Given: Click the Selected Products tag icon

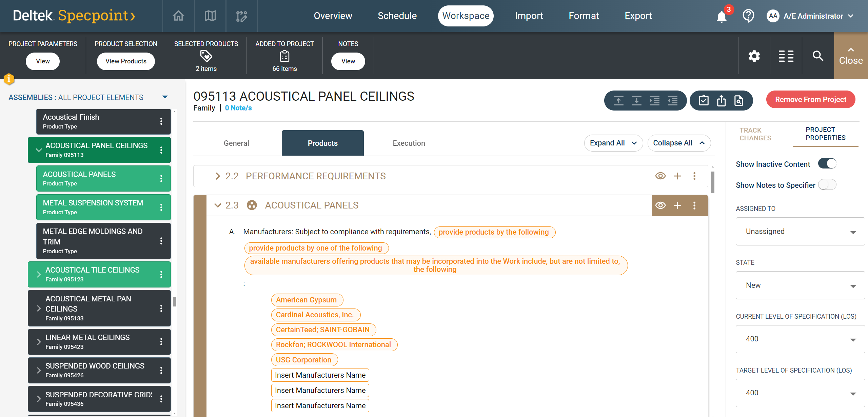Looking at the screenshot, I should (x=206, y=56).
